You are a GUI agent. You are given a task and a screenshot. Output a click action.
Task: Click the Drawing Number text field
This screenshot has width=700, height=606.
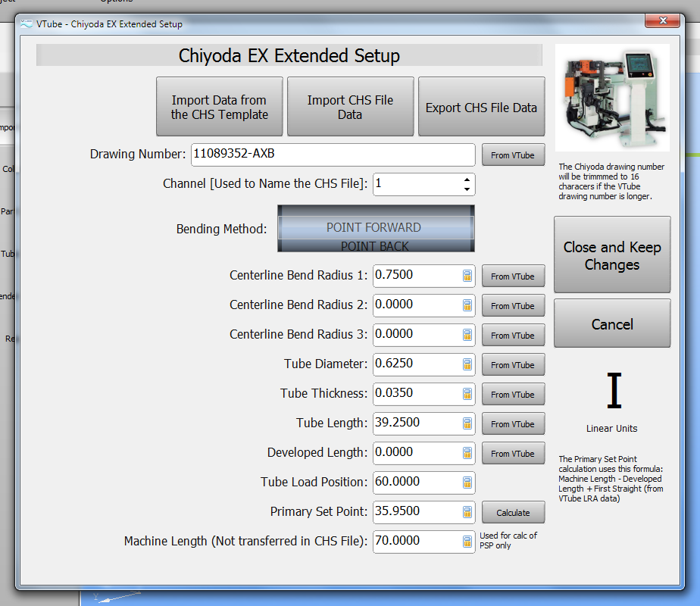coord(333,155)
